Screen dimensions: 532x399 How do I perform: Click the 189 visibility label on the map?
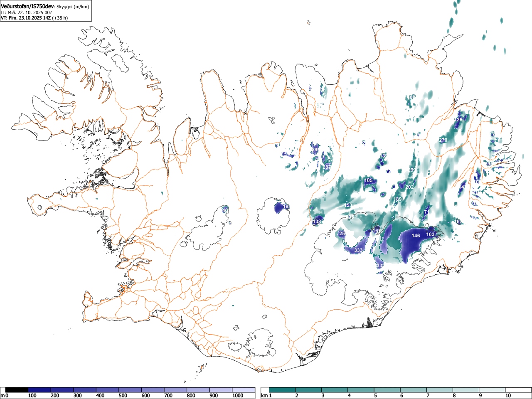(x=398, y=199)
